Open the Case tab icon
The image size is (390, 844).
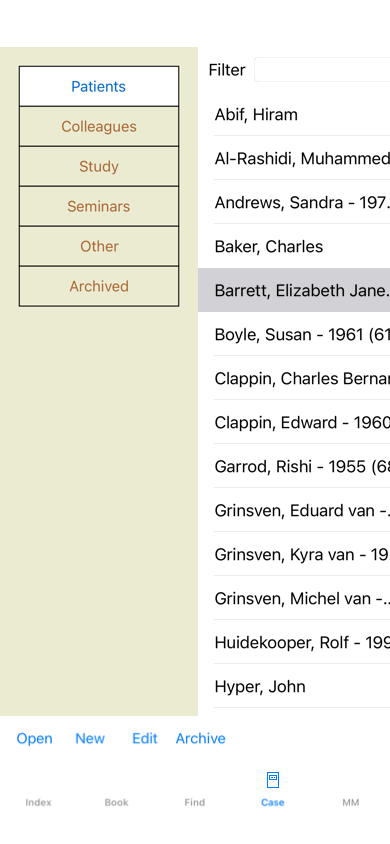click(x=273, y=780)
